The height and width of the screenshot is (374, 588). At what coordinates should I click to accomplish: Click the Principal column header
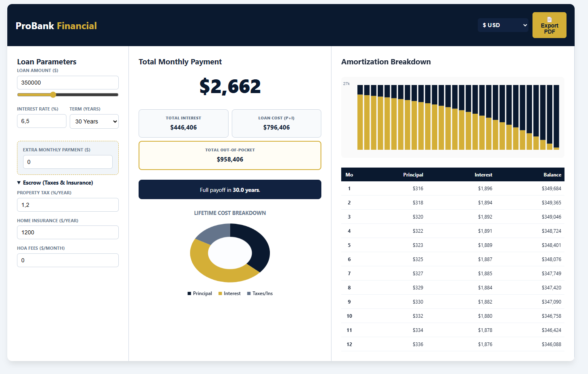coord(413,175)
